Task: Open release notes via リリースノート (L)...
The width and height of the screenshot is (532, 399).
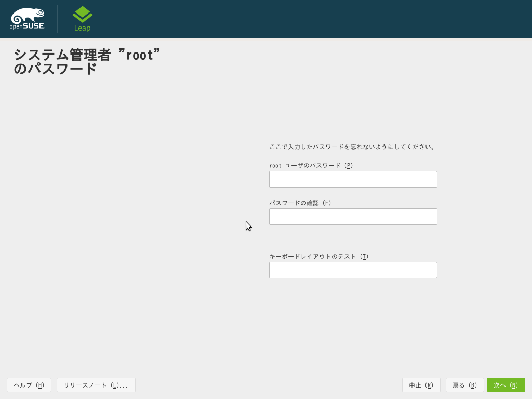Action: [x=96, y=385]
